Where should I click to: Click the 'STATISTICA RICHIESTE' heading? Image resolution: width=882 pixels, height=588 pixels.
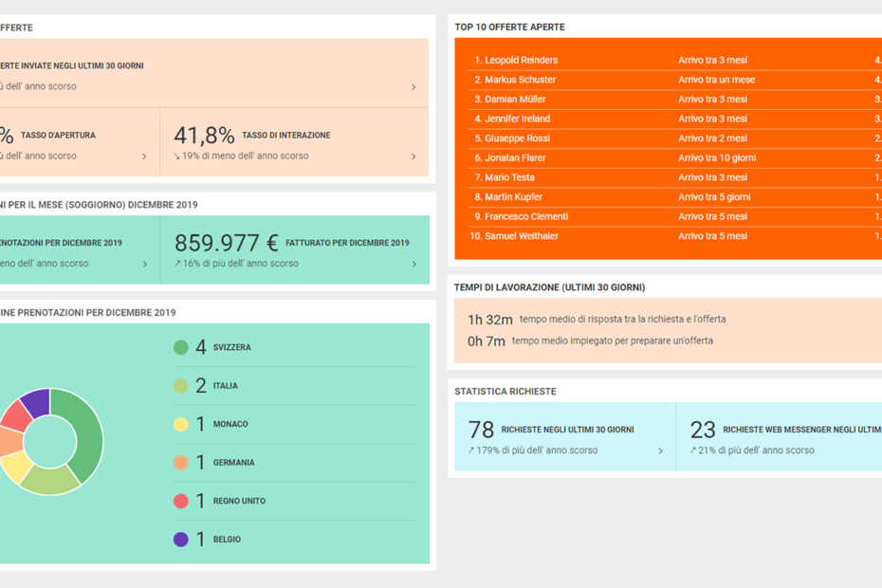(x=505, y=392)
